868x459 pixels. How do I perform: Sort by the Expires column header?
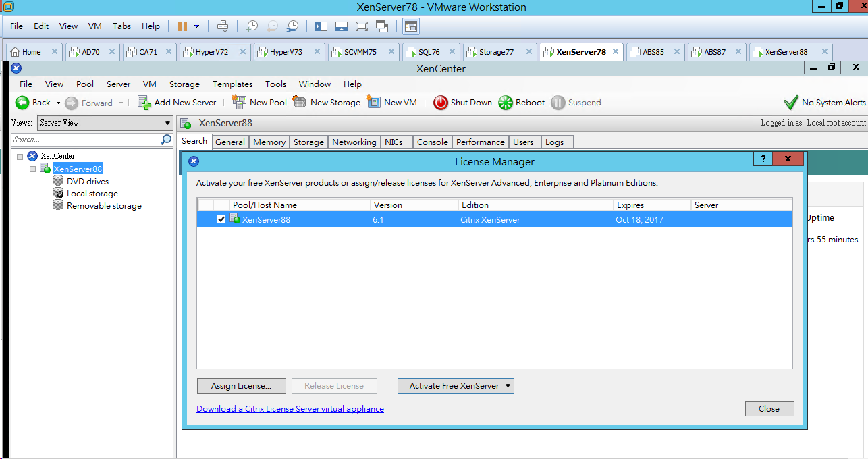652,205
